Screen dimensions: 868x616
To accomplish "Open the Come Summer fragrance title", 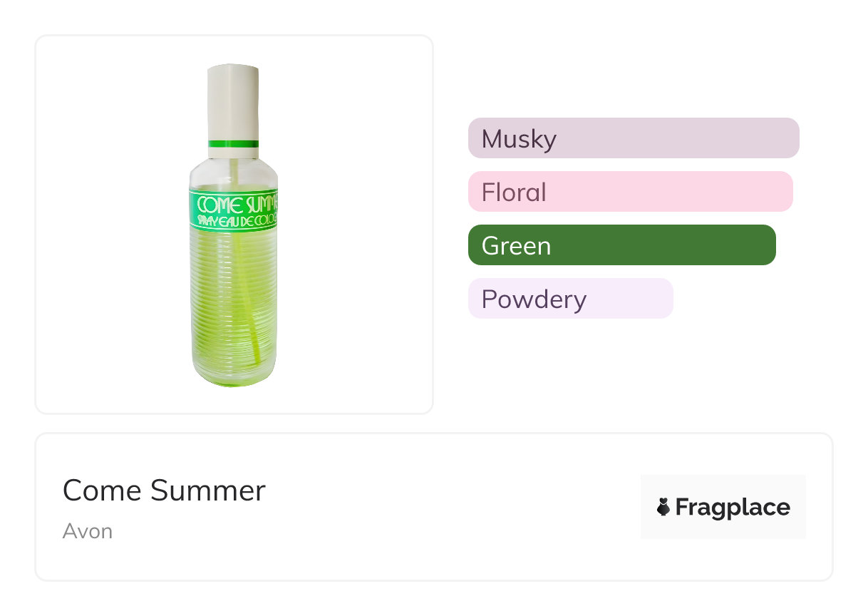I will (164, 491).
